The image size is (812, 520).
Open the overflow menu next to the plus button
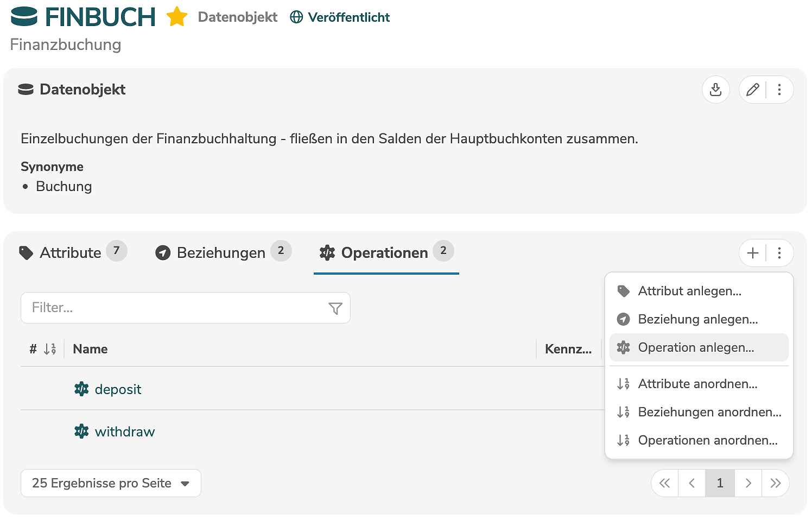point(780,253)
